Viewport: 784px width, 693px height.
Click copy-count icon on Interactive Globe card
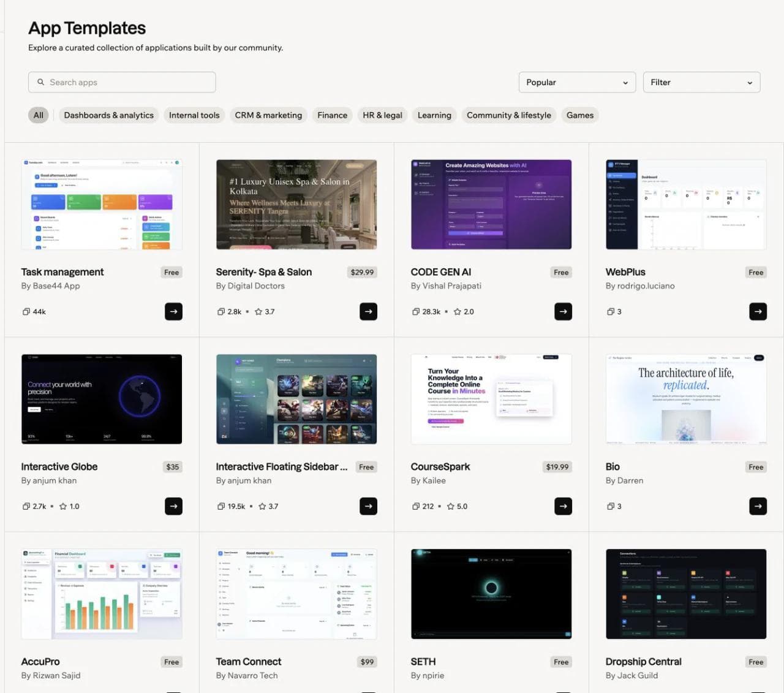coord(26,506)
